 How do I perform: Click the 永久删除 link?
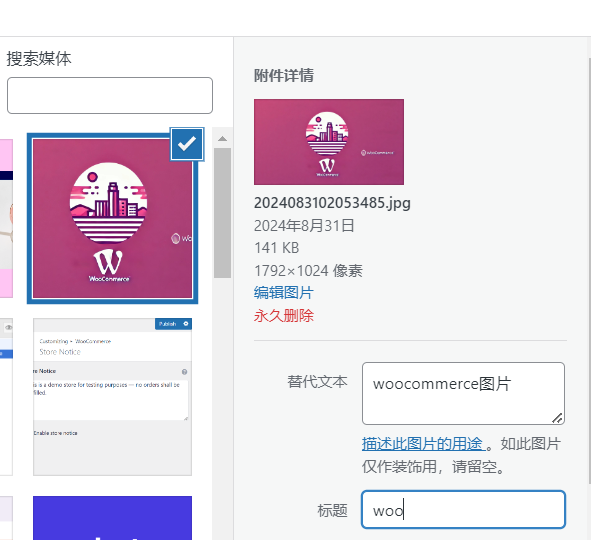click(x=283, y=315)
